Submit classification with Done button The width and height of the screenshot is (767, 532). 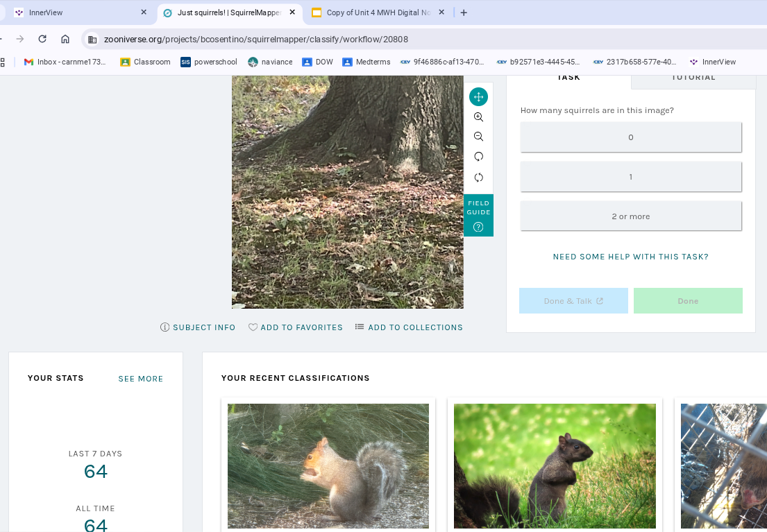pyautogui.click(x=688, y=301)
